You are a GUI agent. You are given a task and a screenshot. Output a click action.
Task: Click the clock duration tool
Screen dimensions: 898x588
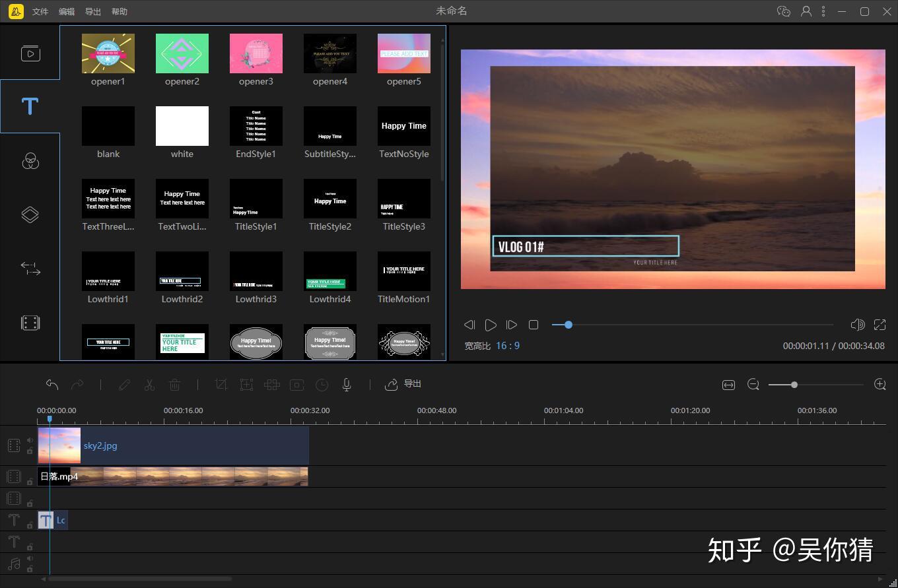[322, 384]
